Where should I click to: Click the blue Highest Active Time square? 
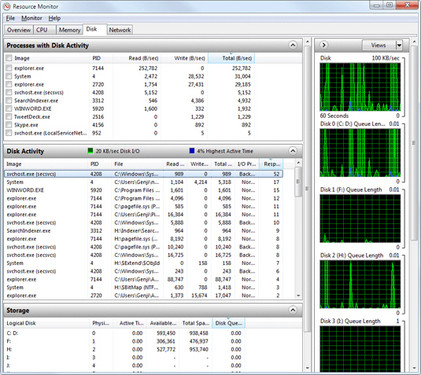(x=192, y=151)
